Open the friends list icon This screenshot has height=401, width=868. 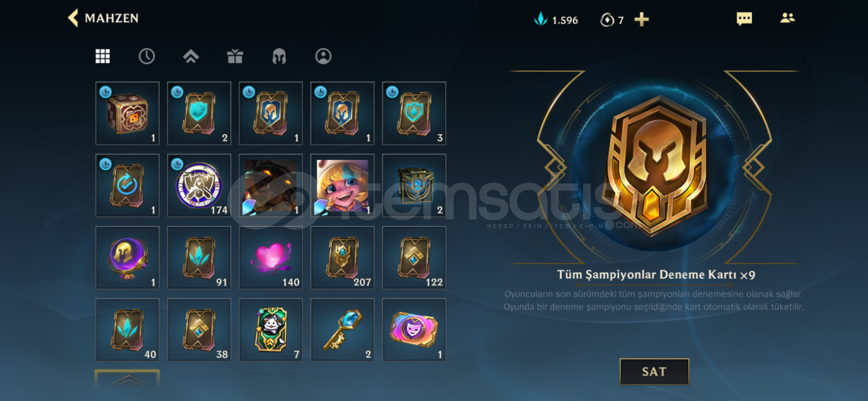[787, 18]
